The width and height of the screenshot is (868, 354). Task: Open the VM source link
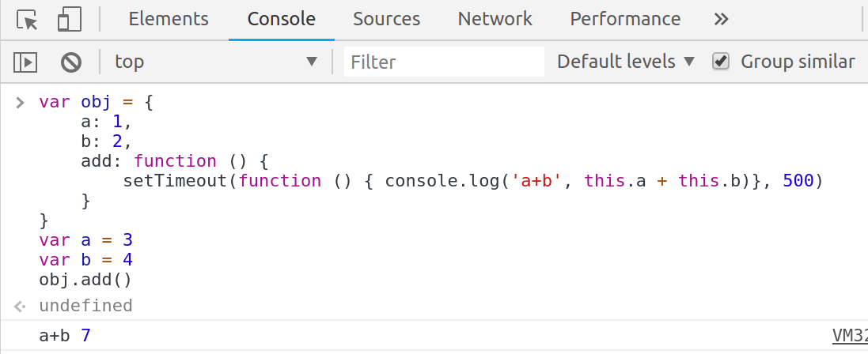849,336
